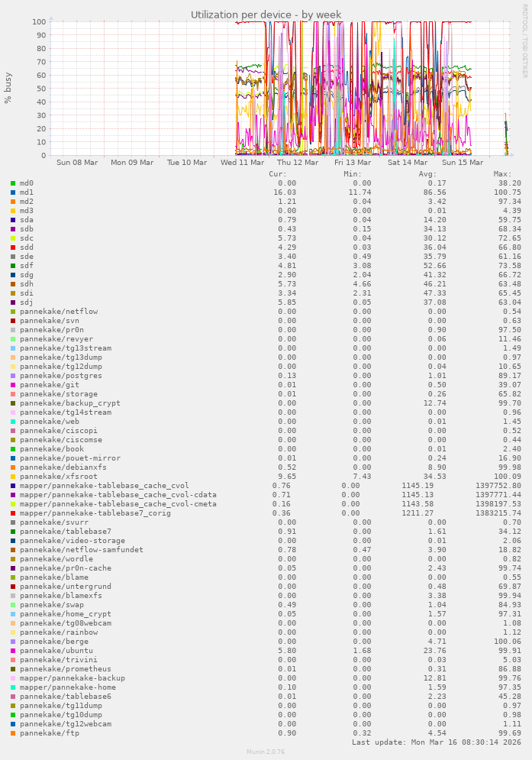
Task: Click the 'Last update: Mon Mar 16 08:30:14 2026' text
Action: point(437,742)
